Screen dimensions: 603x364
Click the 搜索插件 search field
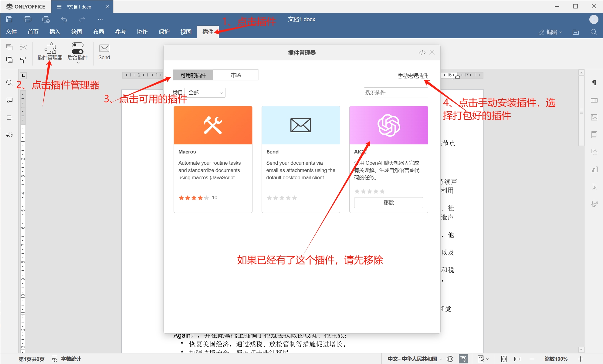point(396,92)
